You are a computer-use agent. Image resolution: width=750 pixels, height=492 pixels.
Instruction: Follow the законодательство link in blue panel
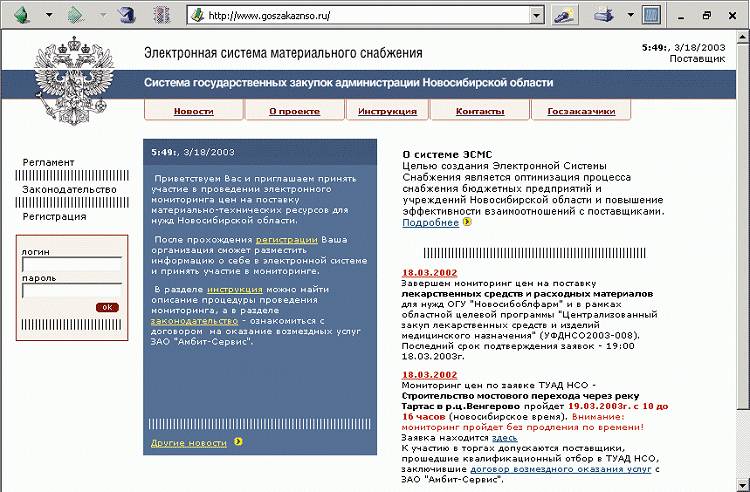(194, 321)
